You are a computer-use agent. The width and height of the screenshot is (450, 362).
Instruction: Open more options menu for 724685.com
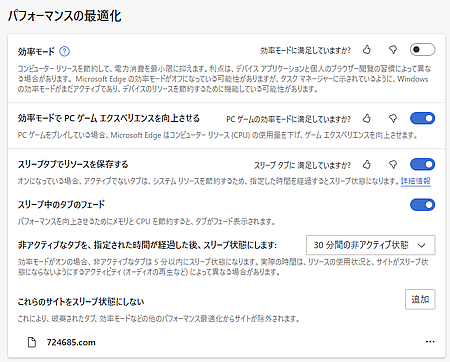click(x=430, y=342)
